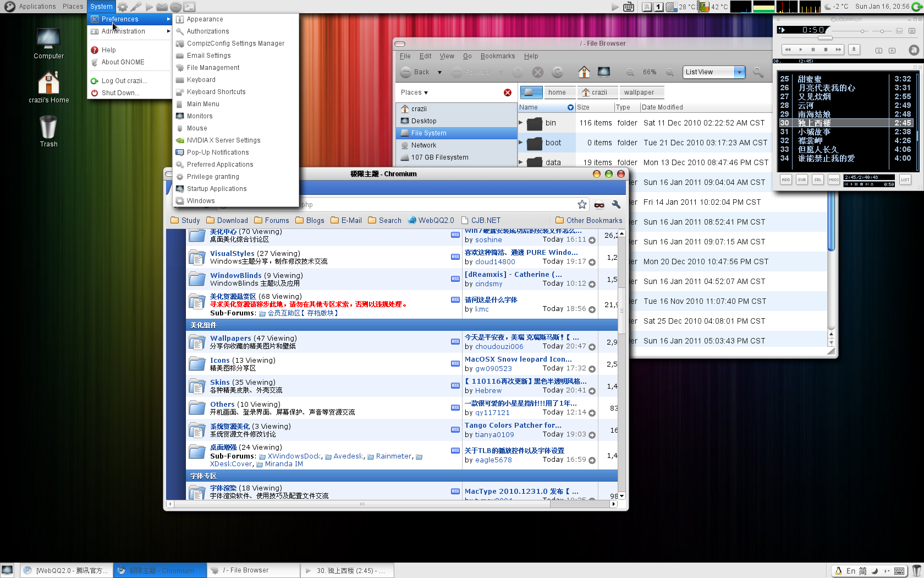Click Shut Down in System menu
This screenshot has height=578, width=924.
click(130, 93)
